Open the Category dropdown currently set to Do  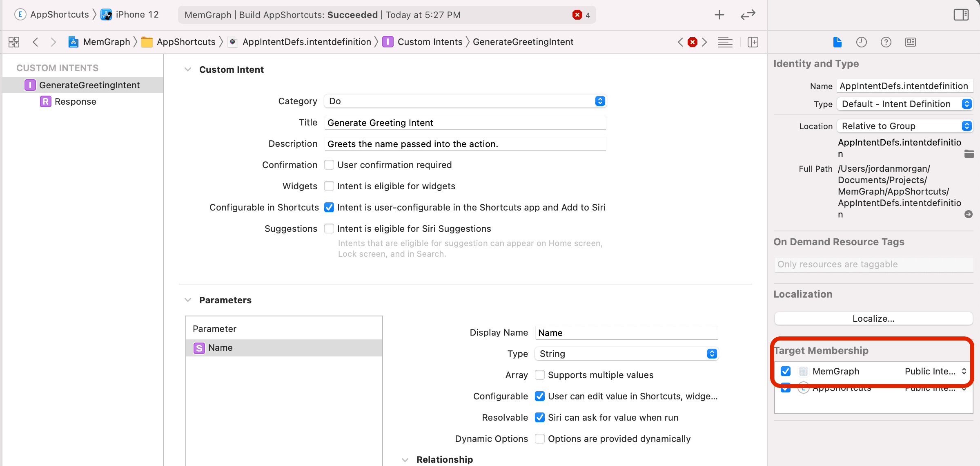[600, 101]
